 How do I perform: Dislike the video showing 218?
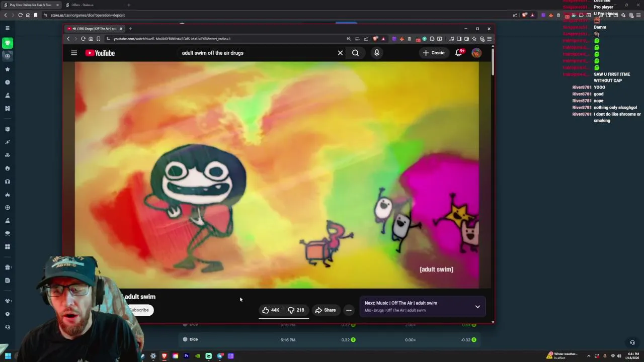(296, 310)
